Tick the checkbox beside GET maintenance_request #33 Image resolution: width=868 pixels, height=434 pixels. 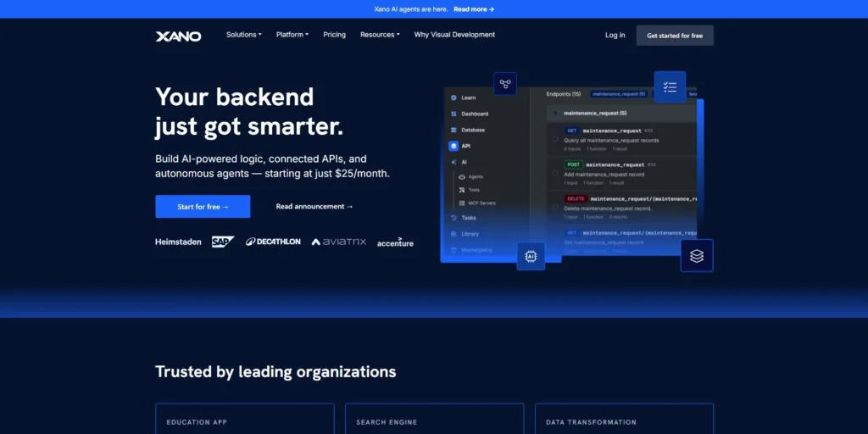[555, 139]
